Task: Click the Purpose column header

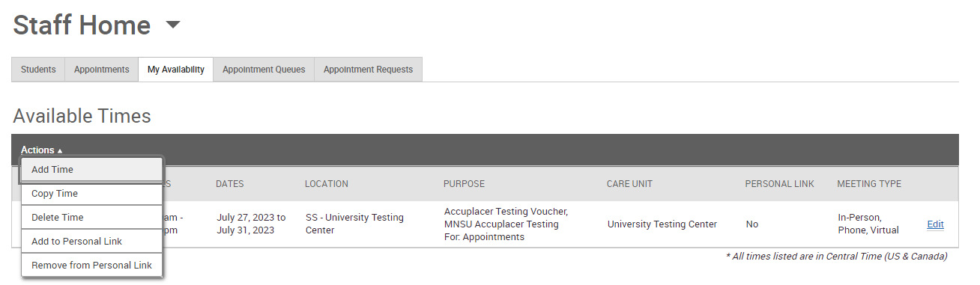Action: [464, 184]
